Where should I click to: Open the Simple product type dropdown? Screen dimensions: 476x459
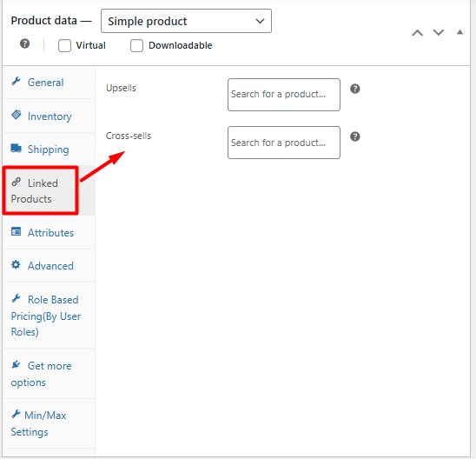click(186, 21)
